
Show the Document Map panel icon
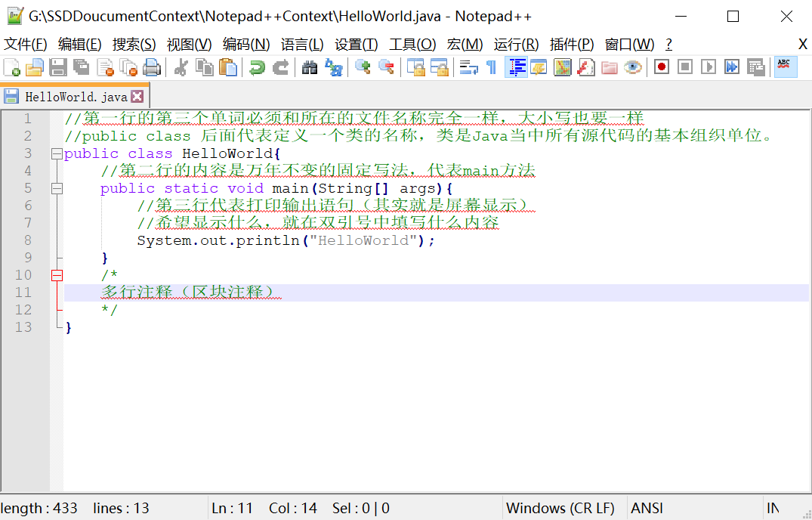563,67
